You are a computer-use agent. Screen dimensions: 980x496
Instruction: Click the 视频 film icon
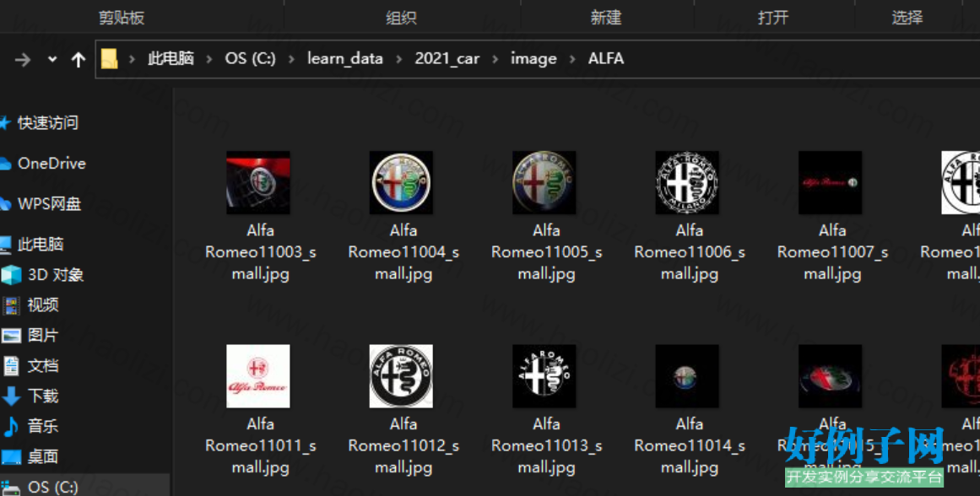(x=11, y=305)
